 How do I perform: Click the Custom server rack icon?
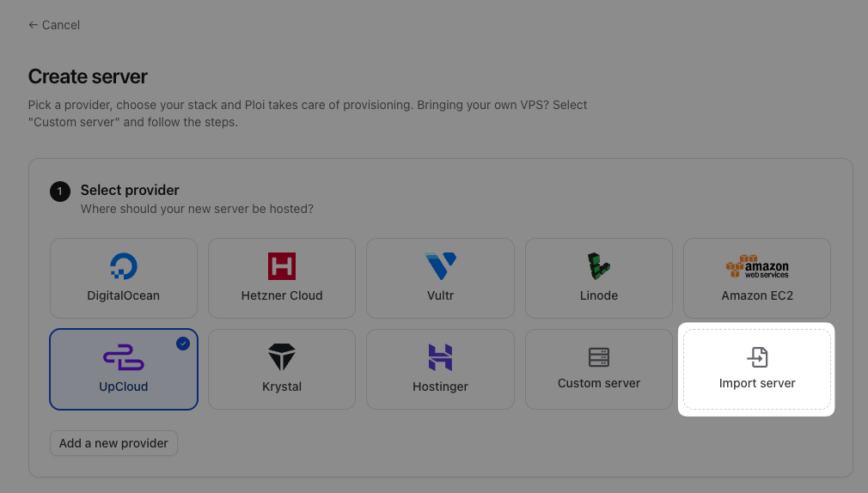pyautogui.click(x=599, y=357)
